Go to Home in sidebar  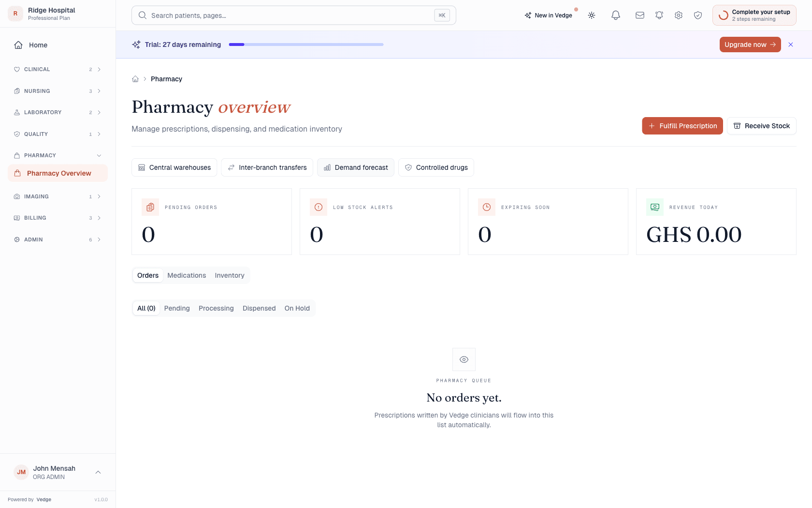pyautogui.click(x=58, y=45)
